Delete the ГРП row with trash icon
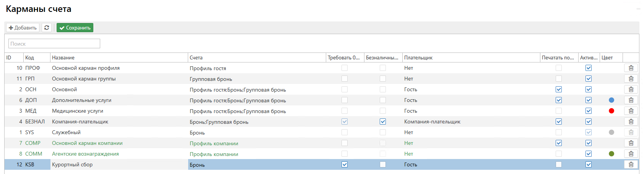 pyautogui.click(x=631, y=79)
